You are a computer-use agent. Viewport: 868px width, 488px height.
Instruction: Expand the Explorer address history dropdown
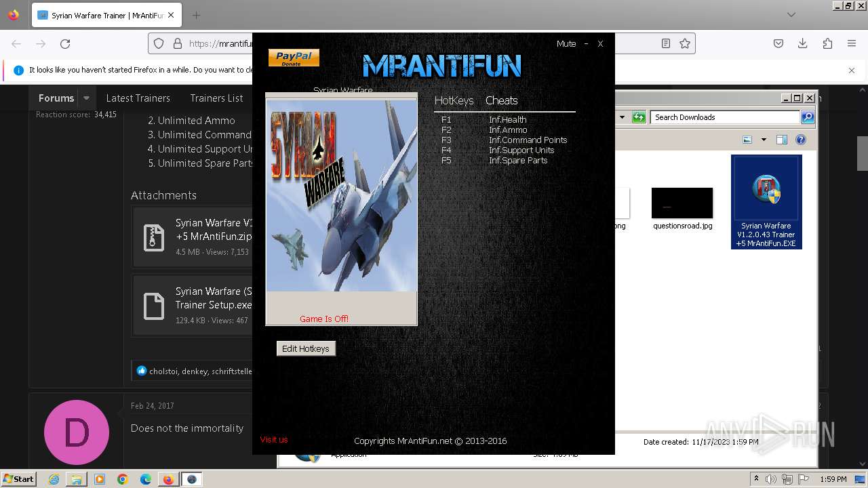[x=622, y=117]
